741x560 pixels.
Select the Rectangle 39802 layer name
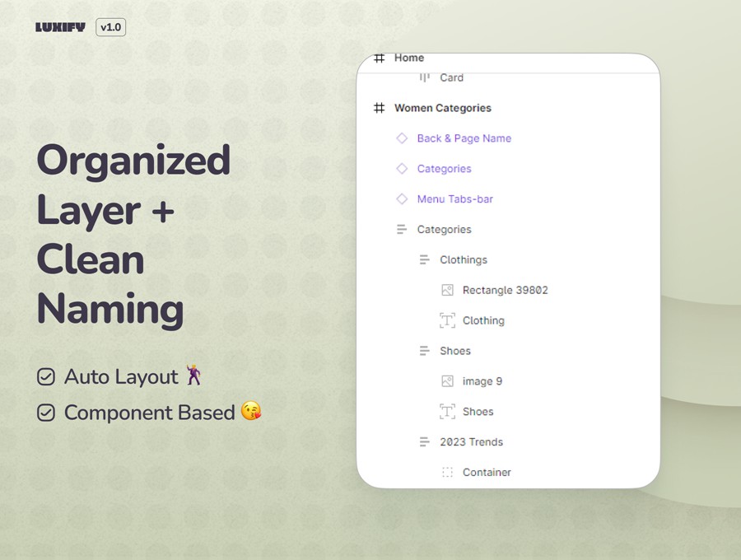(x=505, y=291)
